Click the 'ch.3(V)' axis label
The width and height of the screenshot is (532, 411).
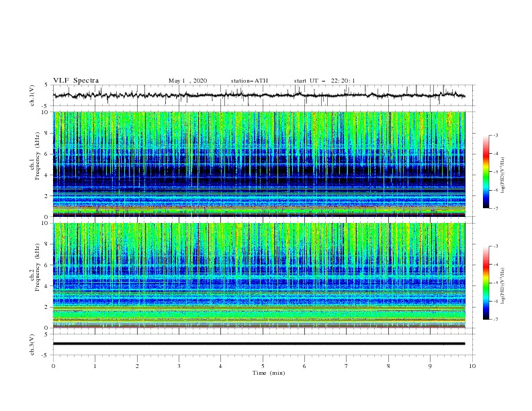pyautogui.click(x=32, y=345)
